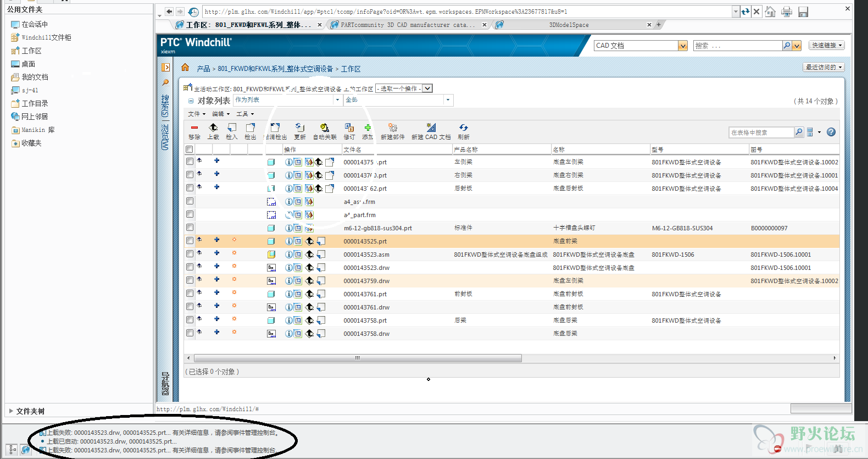Click the browser URL address bar
868x459 pixels.
(468, 12)
